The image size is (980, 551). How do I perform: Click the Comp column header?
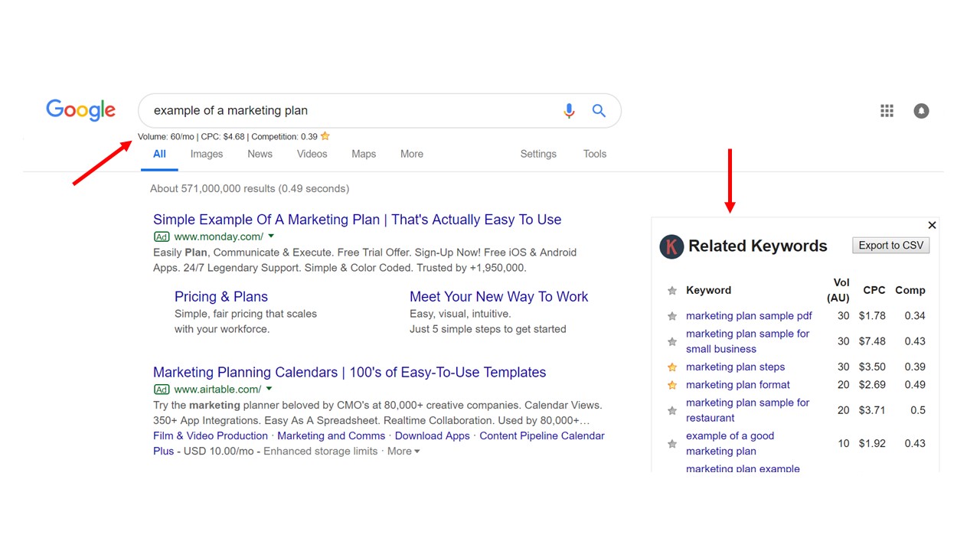tap(910, 291)
